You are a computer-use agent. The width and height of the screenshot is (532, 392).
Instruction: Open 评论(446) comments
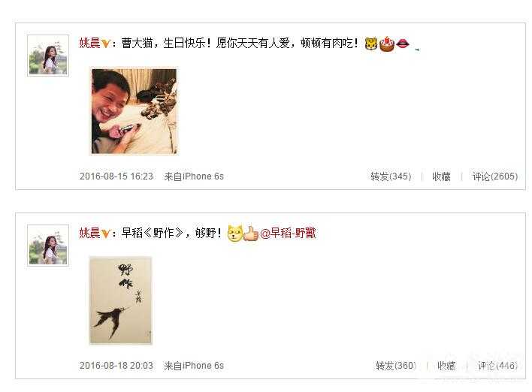[497, 366]
